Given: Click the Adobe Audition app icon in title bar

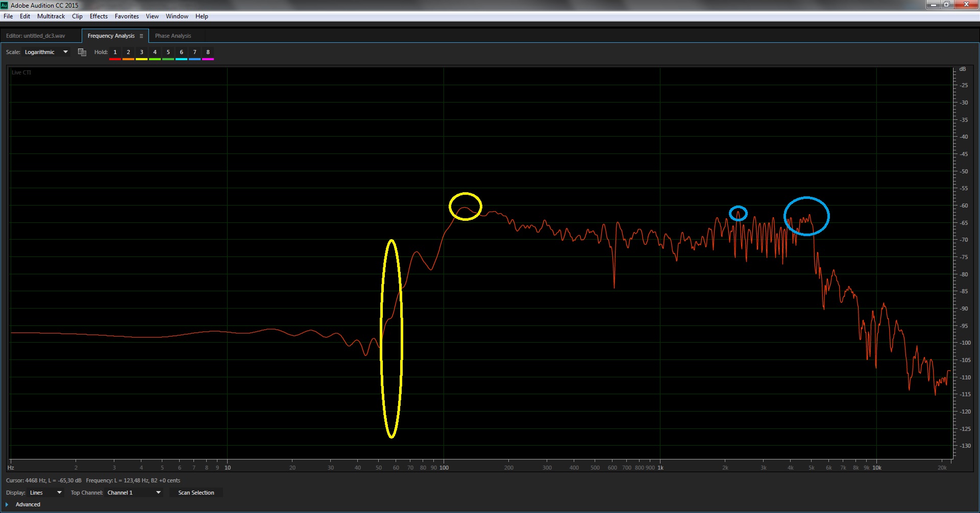Looking at the screenshot, I should [x=5, y=5].
